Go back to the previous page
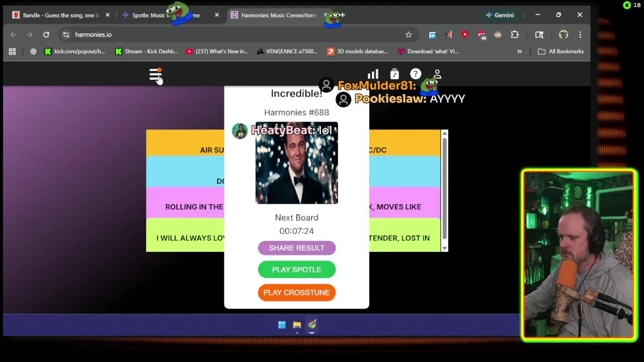The width and height of the screenshot is (644, 362). (14, 35)
